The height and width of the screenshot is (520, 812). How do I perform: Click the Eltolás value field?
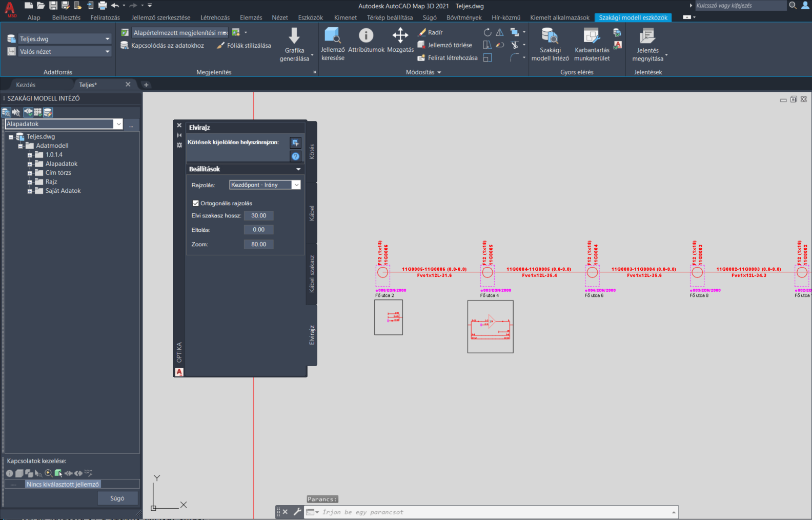click(x=259, y=230)
